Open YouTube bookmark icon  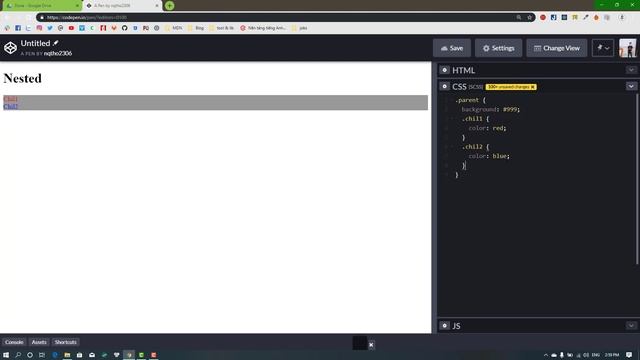coord(71,28)
